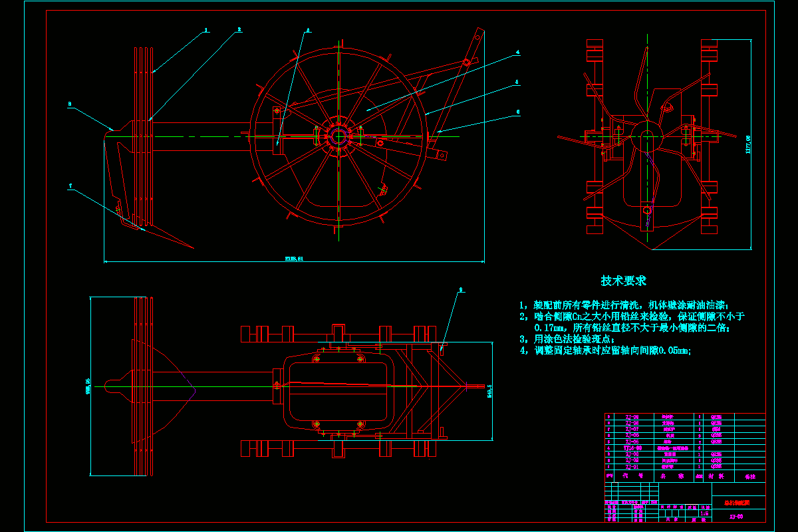Click the ZJ-05 cell in parts list
Screen dimensions: 798x532
(632, 442)
